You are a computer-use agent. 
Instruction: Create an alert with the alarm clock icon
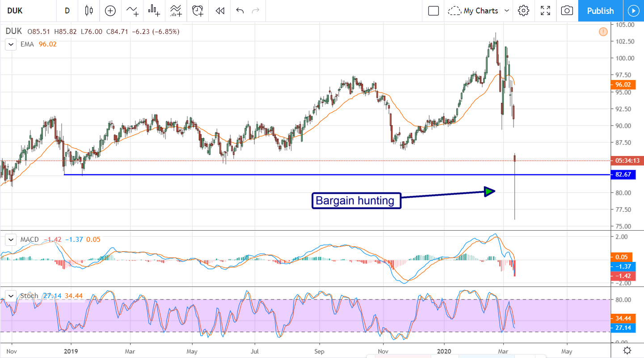pyautogui.click(x=198, y=11)
